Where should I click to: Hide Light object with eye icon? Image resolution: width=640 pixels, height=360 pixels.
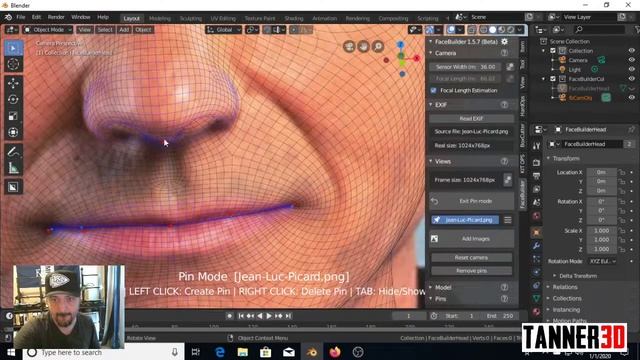pos(631,69)
